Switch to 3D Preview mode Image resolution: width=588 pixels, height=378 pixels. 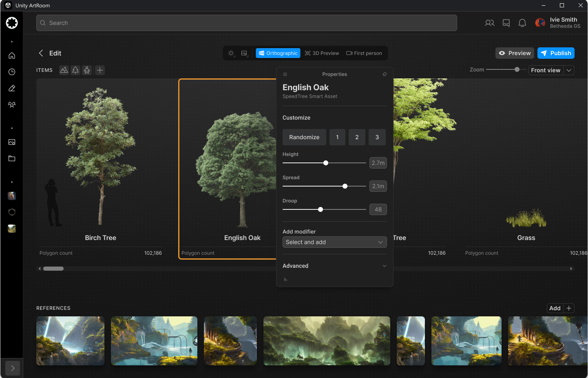coord(322,53)
